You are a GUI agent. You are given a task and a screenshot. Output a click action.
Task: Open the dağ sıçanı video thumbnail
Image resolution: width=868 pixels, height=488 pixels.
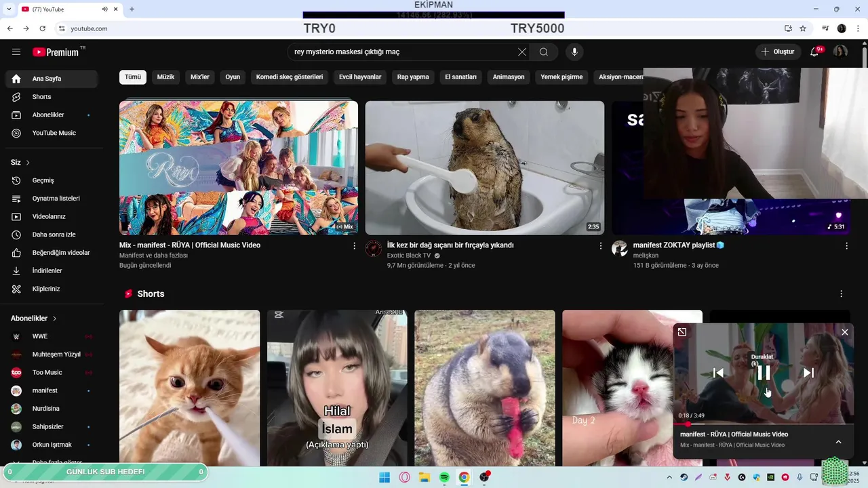(485, 167)
